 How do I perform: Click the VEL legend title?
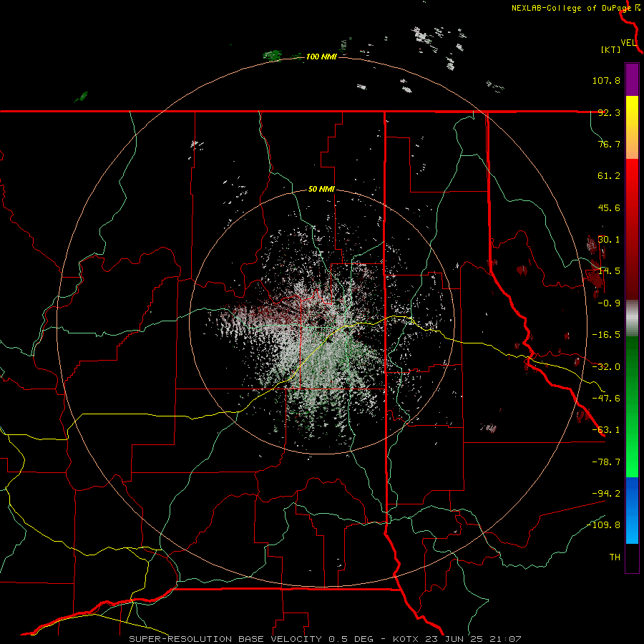[628, 43]
